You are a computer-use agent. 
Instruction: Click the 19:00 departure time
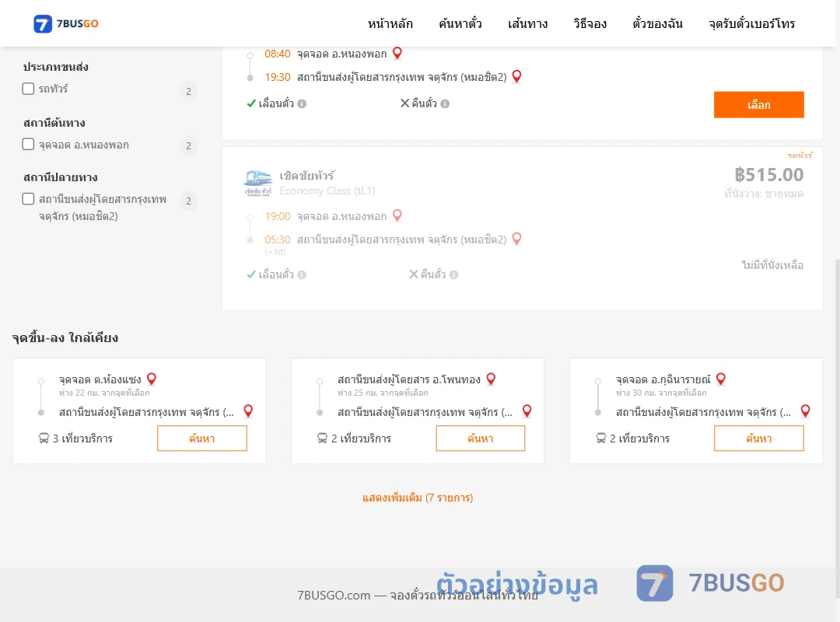pos(278,216)
